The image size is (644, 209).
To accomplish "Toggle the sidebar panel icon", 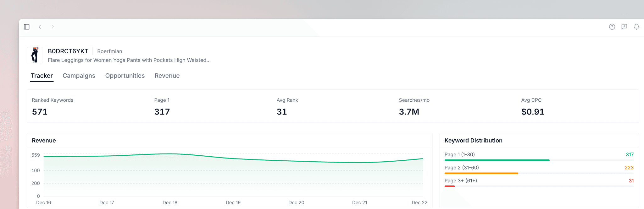I will (x=27, y=27).
